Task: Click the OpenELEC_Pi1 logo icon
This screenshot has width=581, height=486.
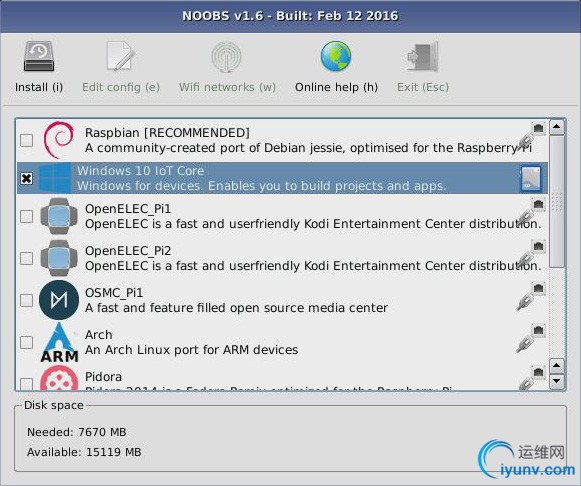Action: [59, 216]
